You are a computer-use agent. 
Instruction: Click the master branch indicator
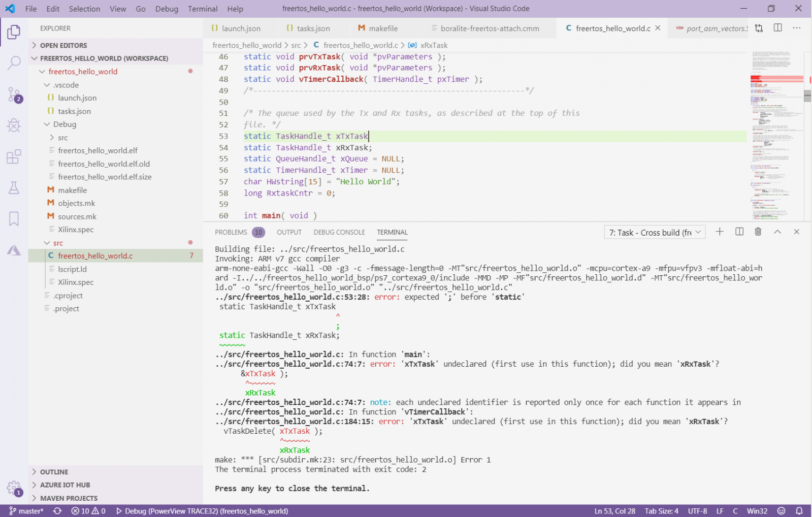pos(26,511)
